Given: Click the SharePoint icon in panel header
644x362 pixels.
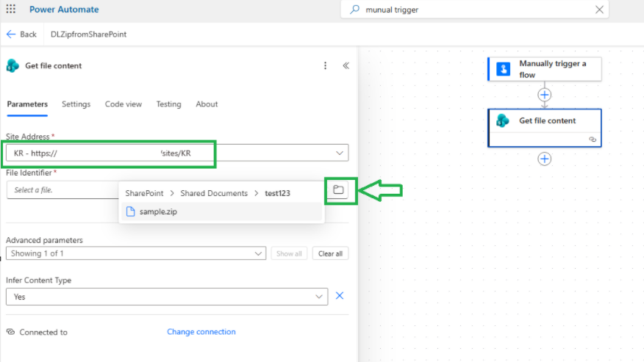Looking at the screenshot, I should pyautogui.click(x=12, y=65).
